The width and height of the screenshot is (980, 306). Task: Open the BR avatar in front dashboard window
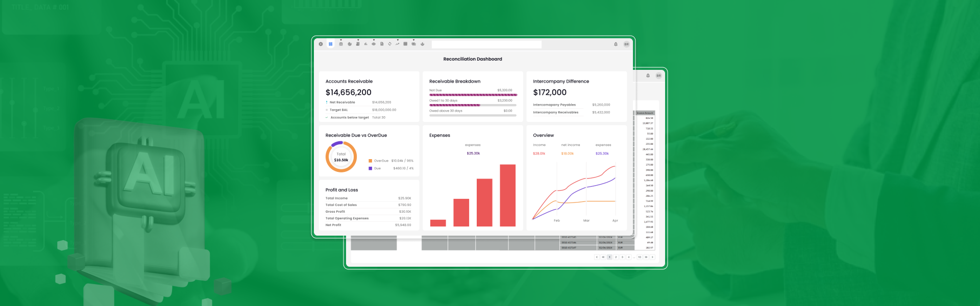(x=626, y=44)
